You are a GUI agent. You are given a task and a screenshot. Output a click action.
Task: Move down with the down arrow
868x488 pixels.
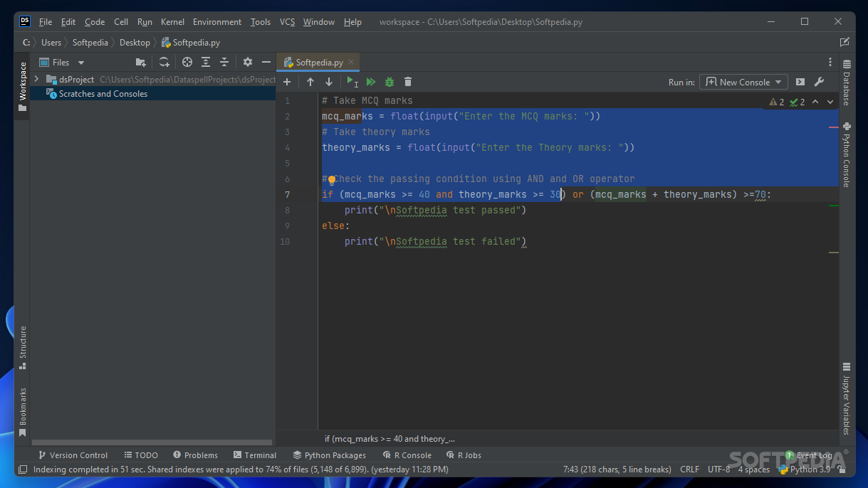(x=329, y=83)
